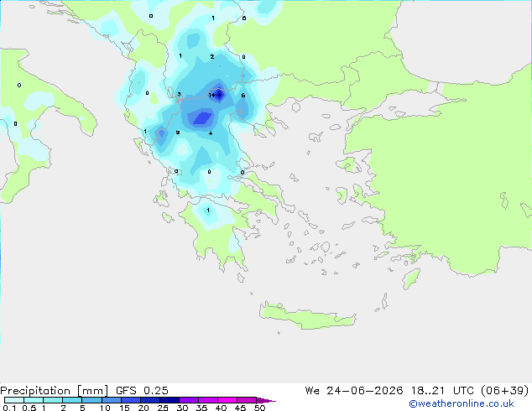
Task: Click the 'GFS 0.25' model label
Action: pyautogui.click(x=142, y=391)
